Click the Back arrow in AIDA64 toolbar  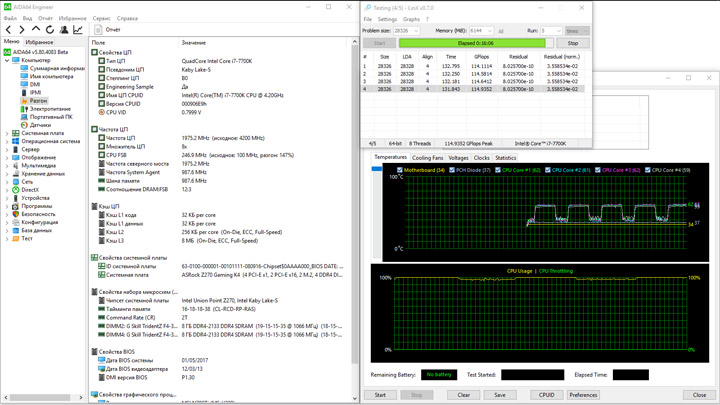tap(9, 30)
